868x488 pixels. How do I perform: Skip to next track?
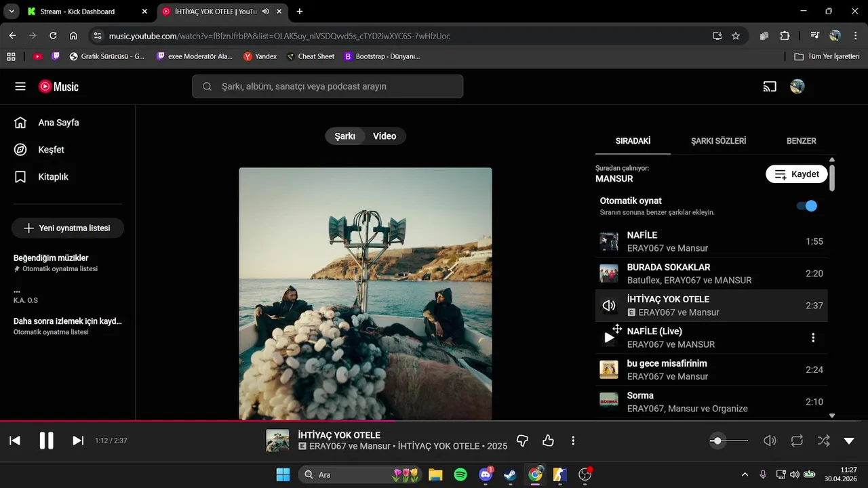78,441
